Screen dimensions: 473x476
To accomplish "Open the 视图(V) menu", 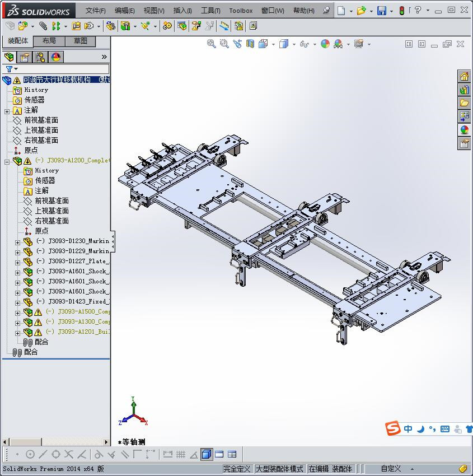I will (x=154, y=11).
